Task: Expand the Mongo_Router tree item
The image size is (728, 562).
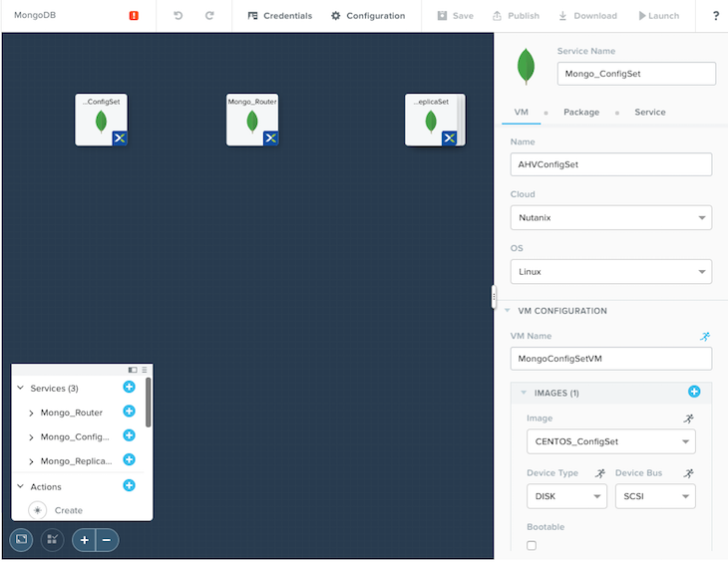Action: (31, 413)
